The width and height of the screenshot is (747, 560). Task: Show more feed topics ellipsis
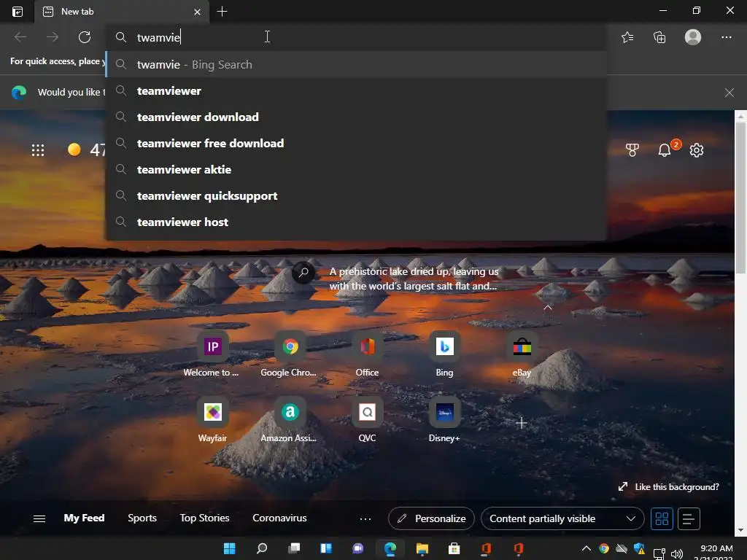[365, 519]
